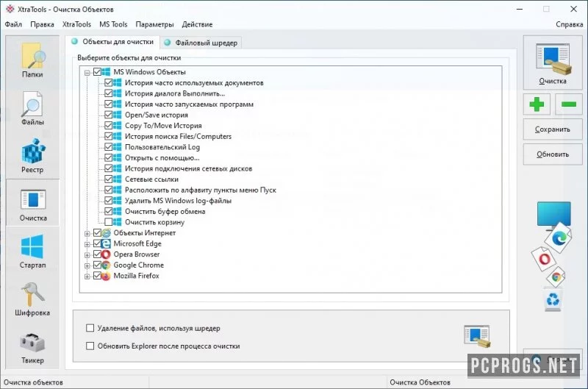
Task: Expand the Объекты Интернет tree node
Action: pyautogui.click(x=87, y=234)
